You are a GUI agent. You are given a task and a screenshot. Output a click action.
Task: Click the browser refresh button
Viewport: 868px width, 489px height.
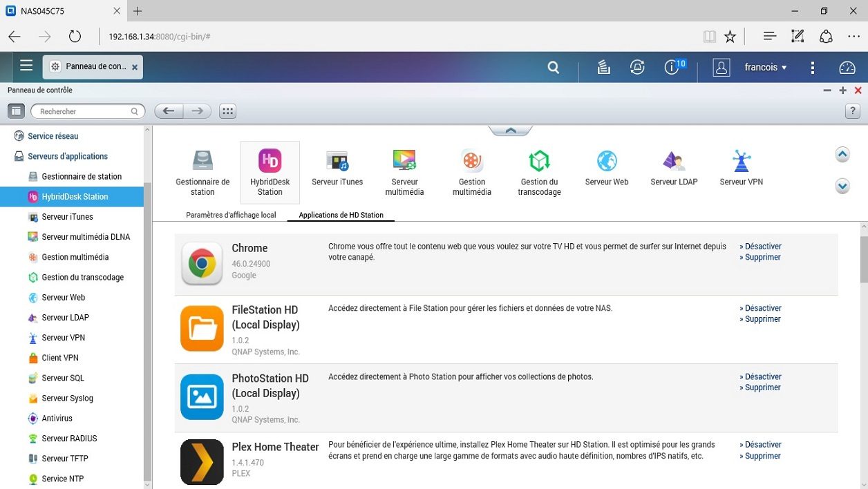pos(75,36)
